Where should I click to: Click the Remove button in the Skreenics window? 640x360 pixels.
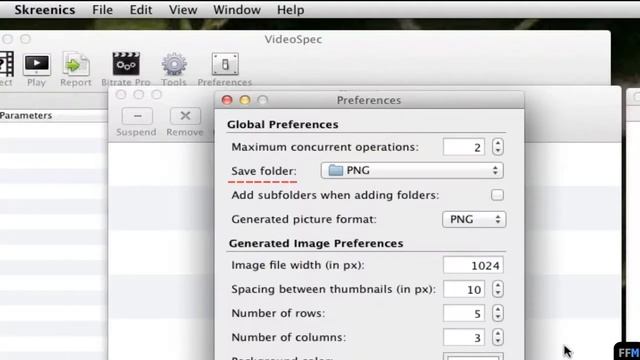pos(185,116)
